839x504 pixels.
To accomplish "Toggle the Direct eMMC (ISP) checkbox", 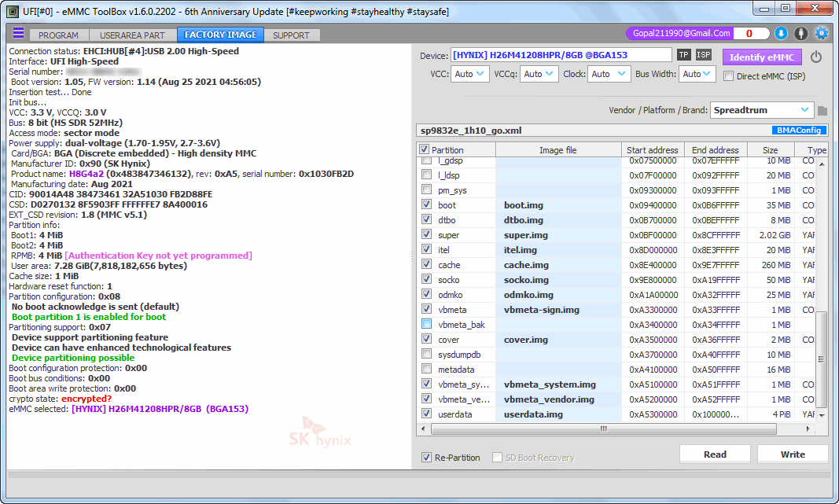I will (728, 76).
